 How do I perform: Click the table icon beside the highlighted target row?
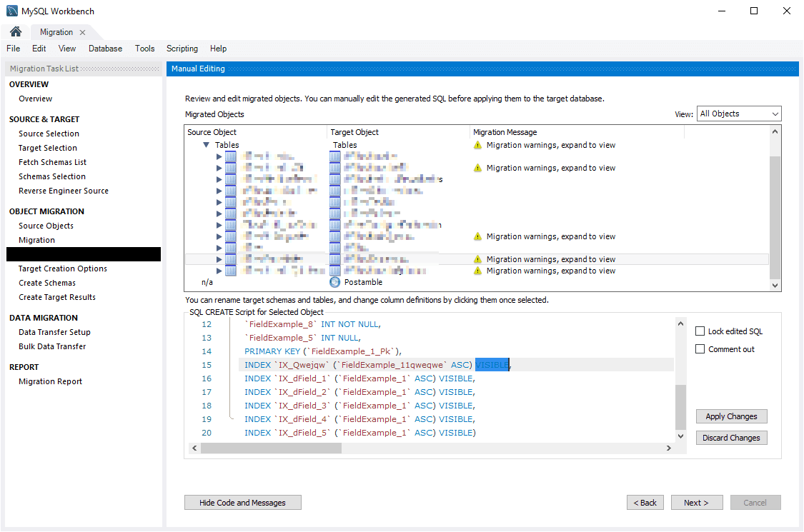[334, 259]
